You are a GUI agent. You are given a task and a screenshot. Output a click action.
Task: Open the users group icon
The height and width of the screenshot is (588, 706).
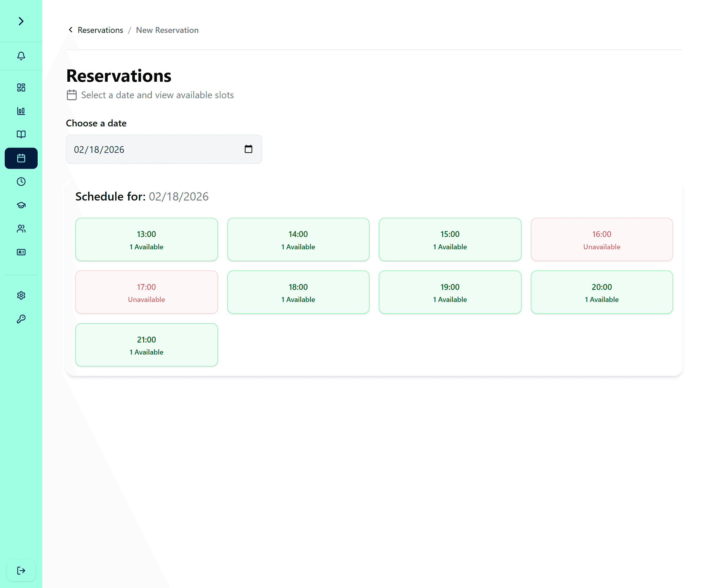(21, 228)
